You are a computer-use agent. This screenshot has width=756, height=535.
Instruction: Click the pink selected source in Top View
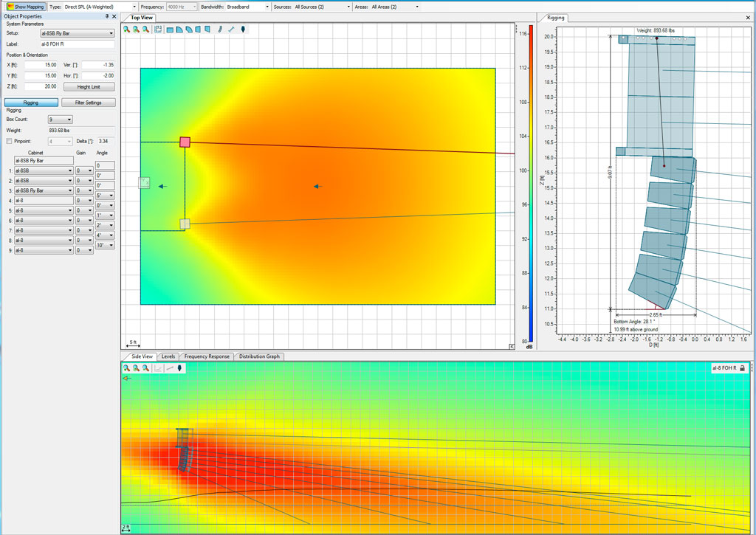coord(185,142)
